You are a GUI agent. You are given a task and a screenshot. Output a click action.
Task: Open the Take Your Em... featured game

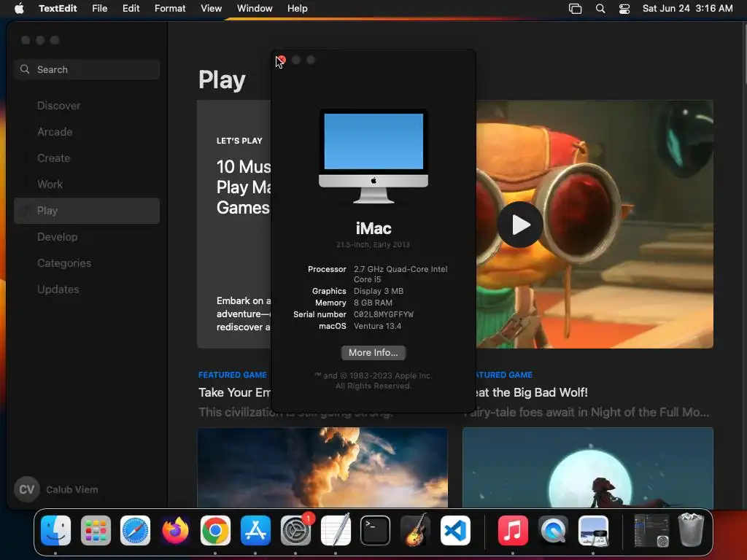point(234,392)
